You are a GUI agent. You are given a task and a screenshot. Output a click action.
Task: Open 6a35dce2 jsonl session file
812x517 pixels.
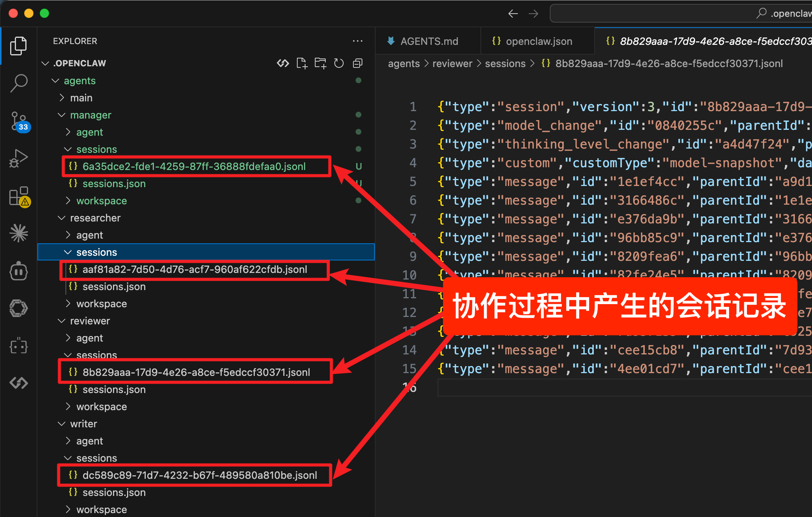click(194, 166)
